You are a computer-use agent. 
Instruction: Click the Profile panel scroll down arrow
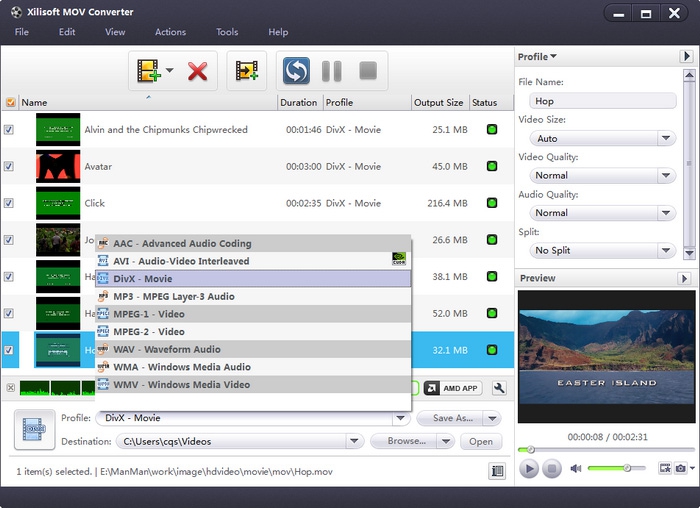pyautogui.click(x=689, y=253)
